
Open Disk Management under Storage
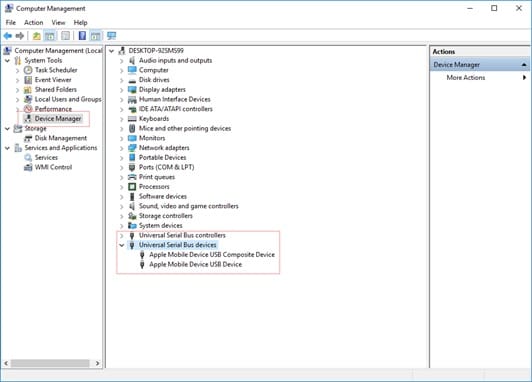pos(61,138)
